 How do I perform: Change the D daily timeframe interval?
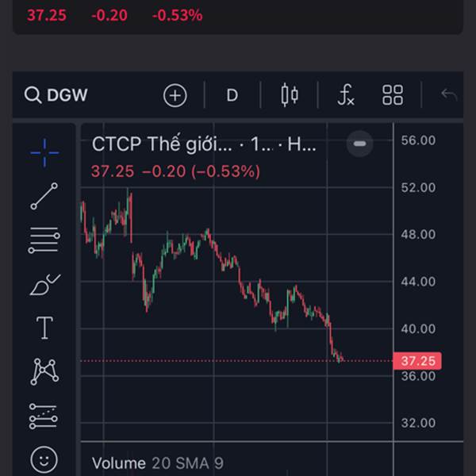point(232,96)
